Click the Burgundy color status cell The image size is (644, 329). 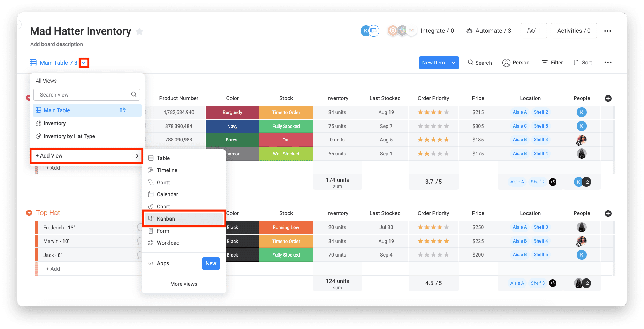tap(232, 113)
